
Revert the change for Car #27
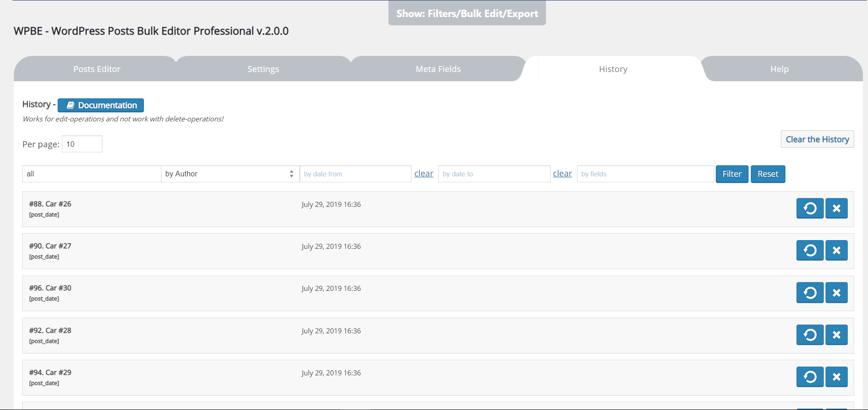pyautogui.click(x=809, y=250)
